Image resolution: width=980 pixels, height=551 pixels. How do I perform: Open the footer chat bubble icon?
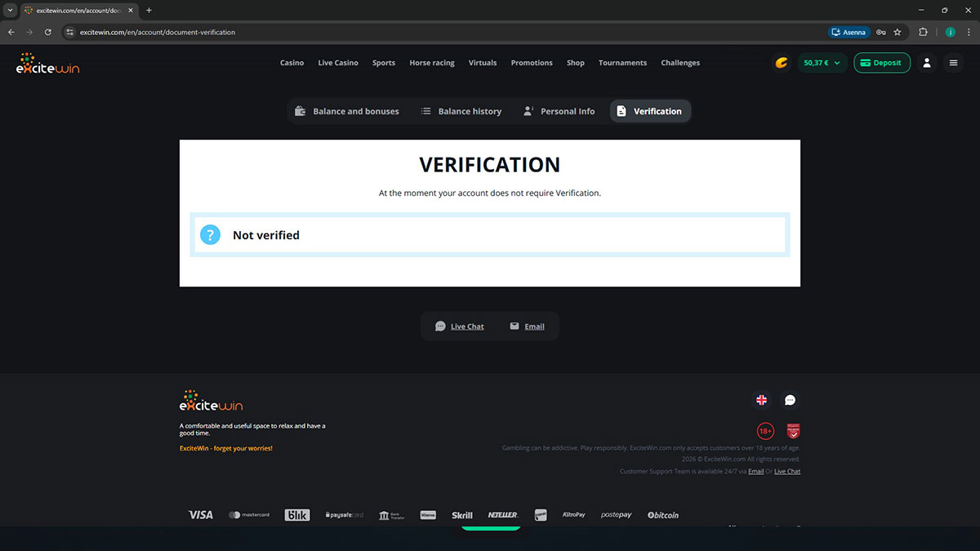790,400
